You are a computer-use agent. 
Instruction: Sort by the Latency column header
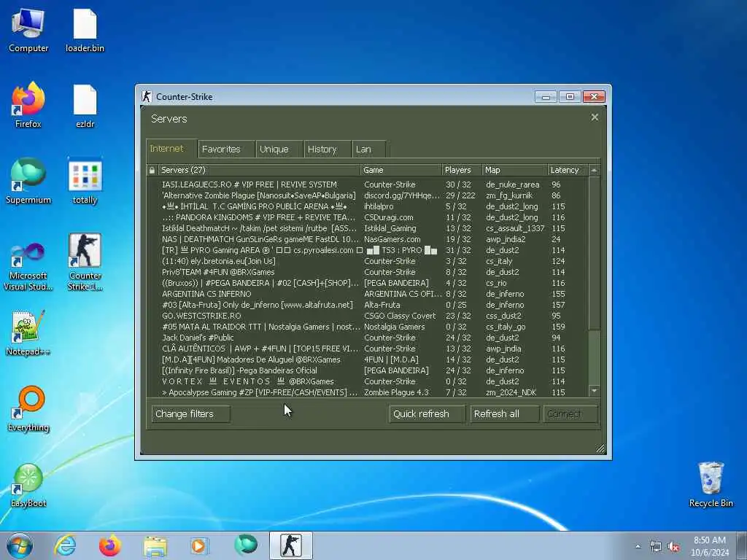[x=568, y=170]
